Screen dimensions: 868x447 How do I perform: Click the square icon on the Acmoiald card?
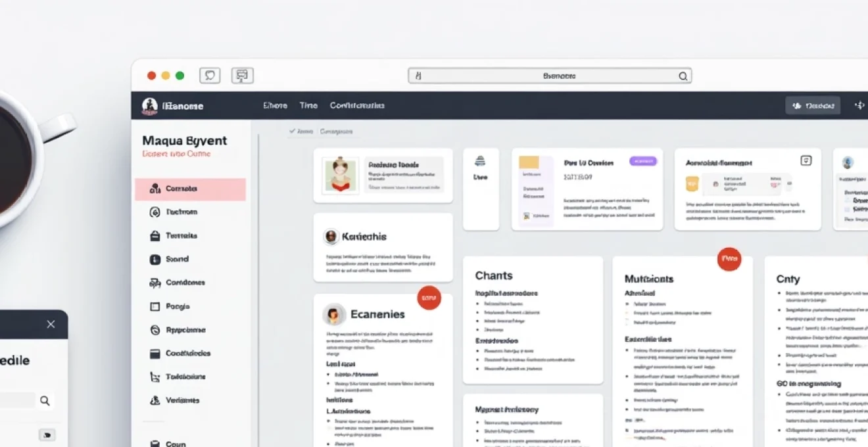tap(806, 160)
